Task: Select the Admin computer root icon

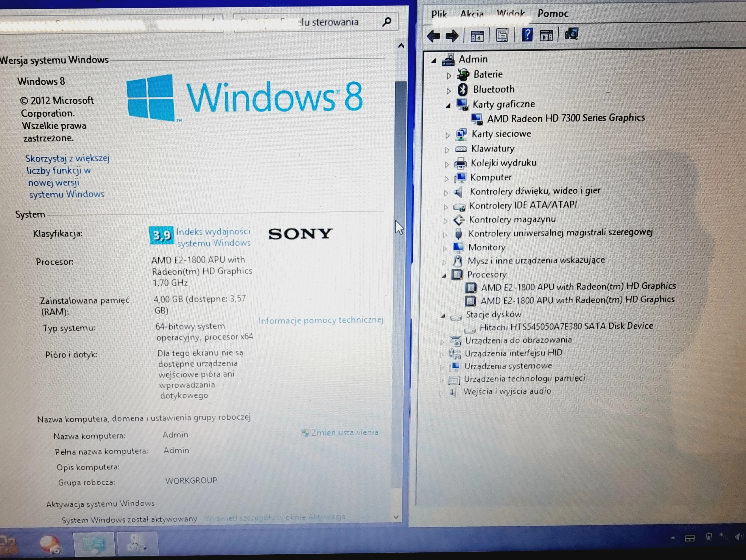Action: point(448,60)
